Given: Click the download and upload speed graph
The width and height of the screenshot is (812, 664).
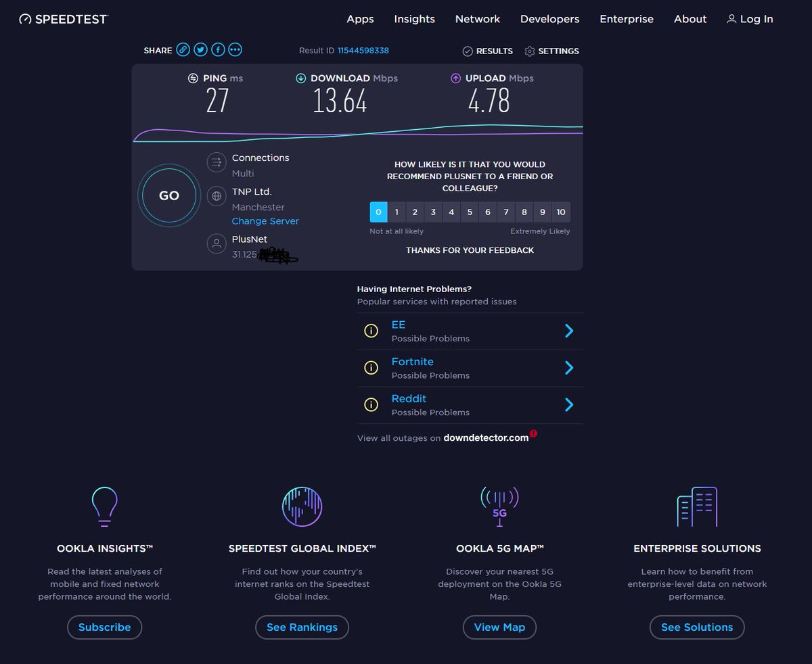Looking at the screenshot, I should tap(357, 133).
